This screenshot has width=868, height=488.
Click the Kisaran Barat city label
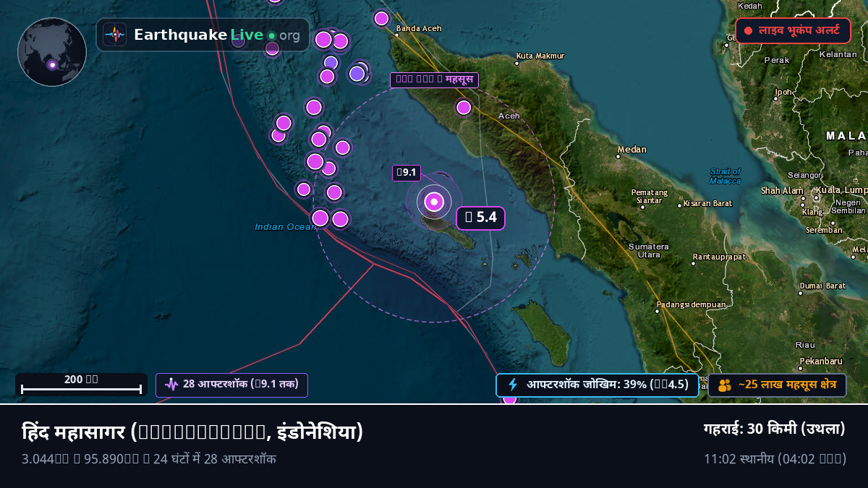point(707,204)
